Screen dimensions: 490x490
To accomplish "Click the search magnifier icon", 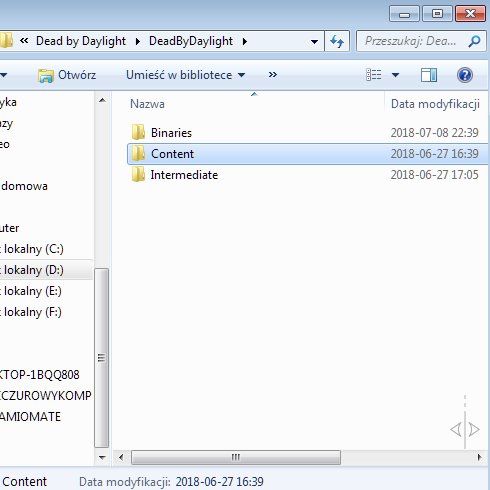I will click(474, 41).
